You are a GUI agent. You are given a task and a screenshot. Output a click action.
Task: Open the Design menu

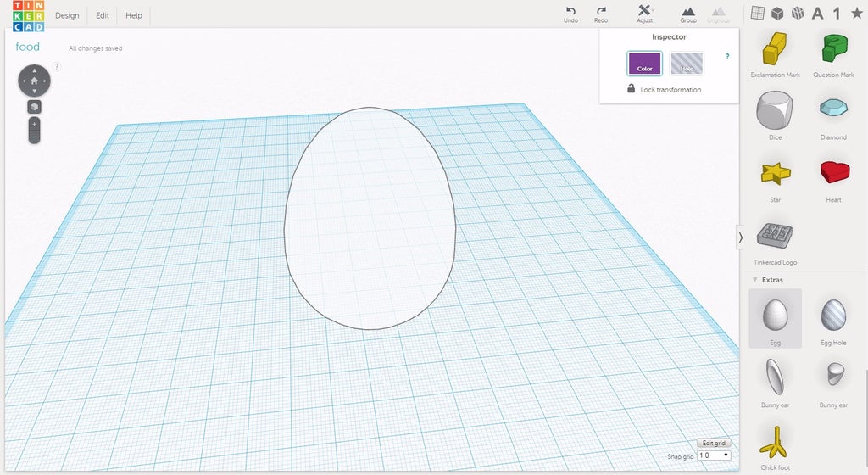(67, 15)
